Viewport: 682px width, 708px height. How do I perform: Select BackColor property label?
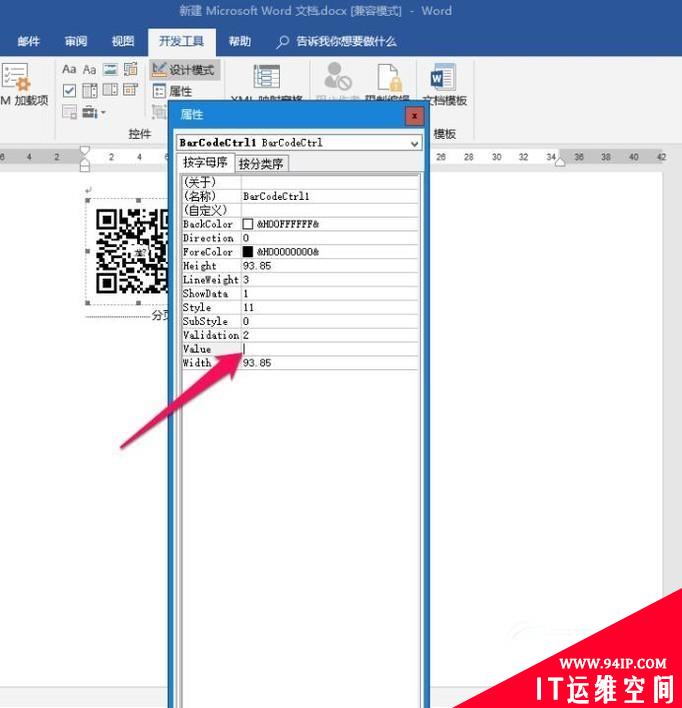click(208, 224)
